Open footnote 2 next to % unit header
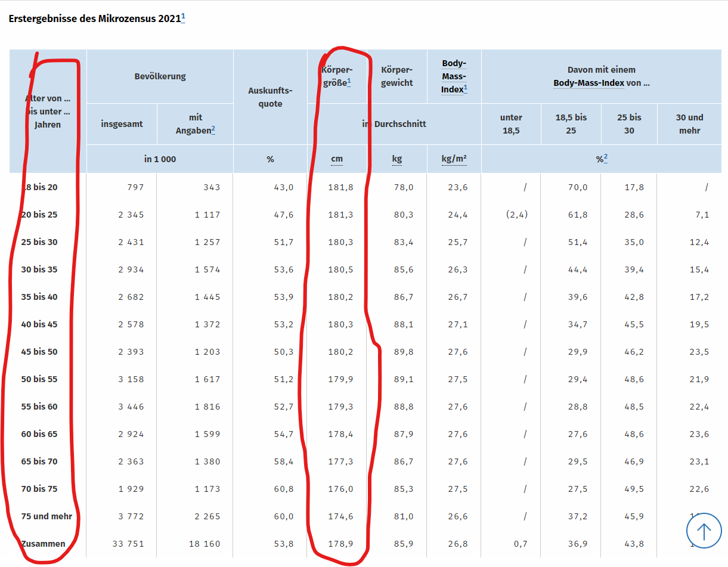728x567 pixels. click(606, 157)
